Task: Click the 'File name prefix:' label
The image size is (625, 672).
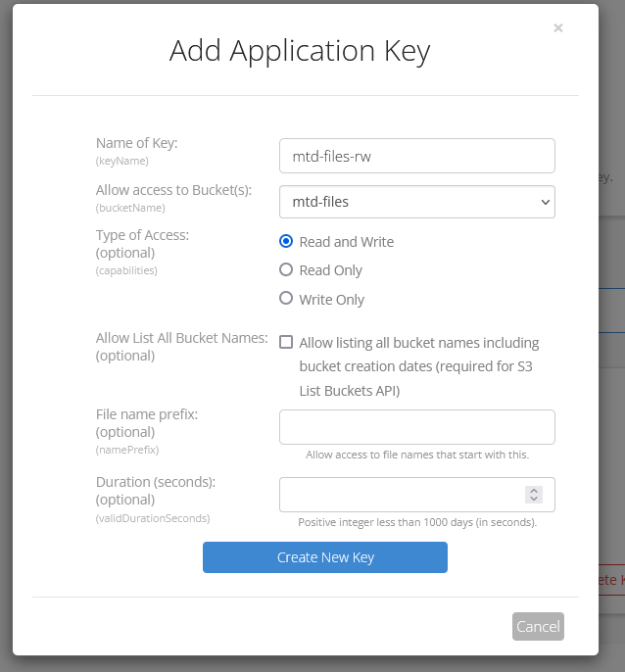Action: (x=147, y=414)
